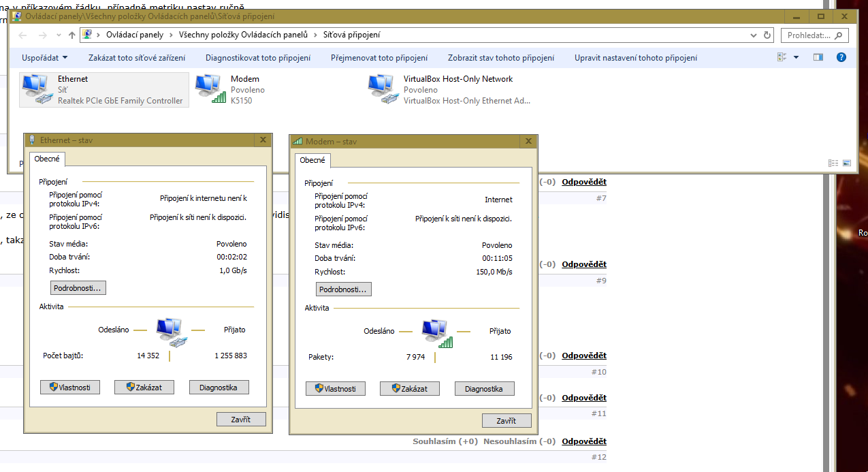Click Odpovědět link for post #12
Screen dimensions: 868x472
tap(584, 441)
